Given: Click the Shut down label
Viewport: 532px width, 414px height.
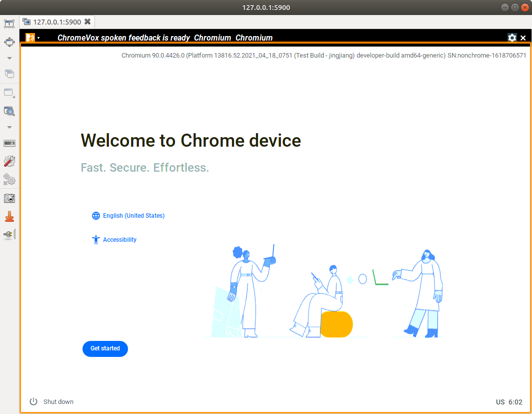Looking at the screenshot, I should [x=58, y=402].
